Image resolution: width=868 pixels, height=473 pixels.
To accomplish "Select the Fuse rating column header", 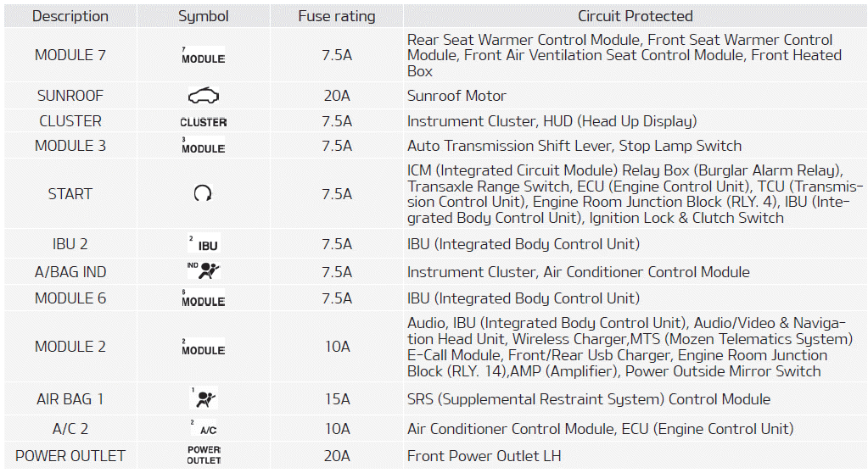I will click(x=337, y=16).
